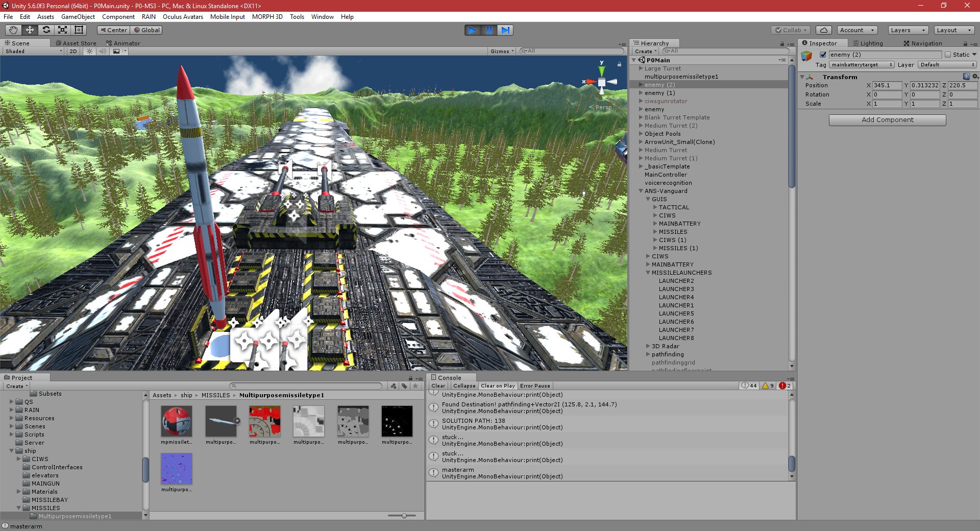The height and width of the screenshot is (531, 980).
Task: Select the Move tool in the toolbar
Action: (30, 30)
